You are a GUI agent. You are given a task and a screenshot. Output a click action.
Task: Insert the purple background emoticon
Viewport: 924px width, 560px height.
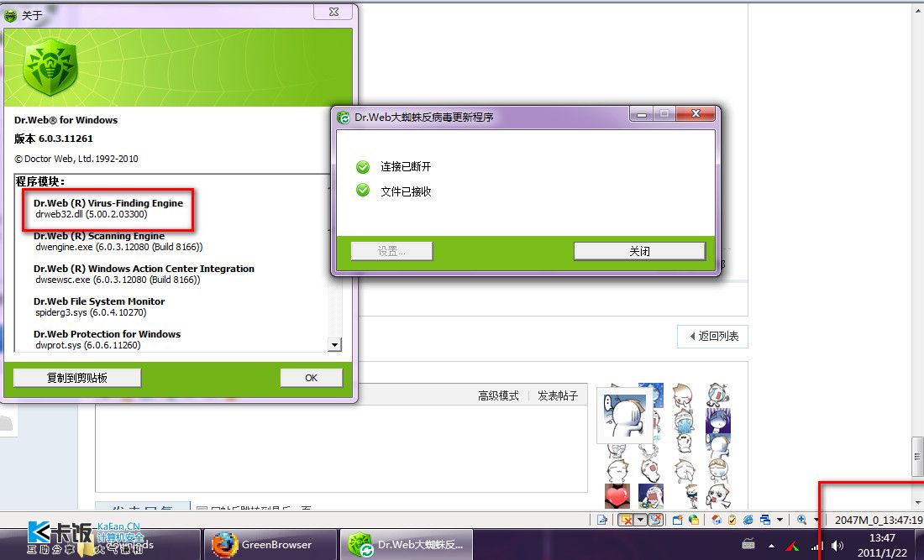point(718,421)
